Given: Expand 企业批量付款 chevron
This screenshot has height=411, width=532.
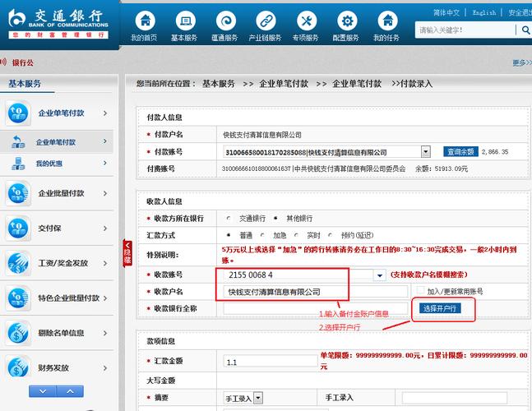Looking at the screenshot, I should (105, 193).
